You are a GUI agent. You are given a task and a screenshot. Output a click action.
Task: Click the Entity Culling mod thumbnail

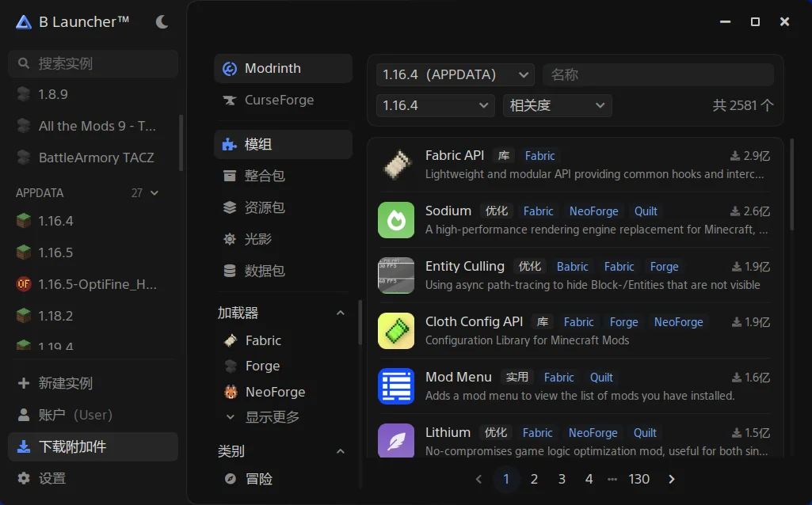396,275
